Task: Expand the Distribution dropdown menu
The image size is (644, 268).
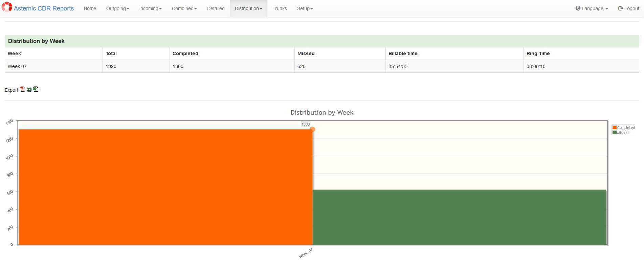Action: point(248,8)
